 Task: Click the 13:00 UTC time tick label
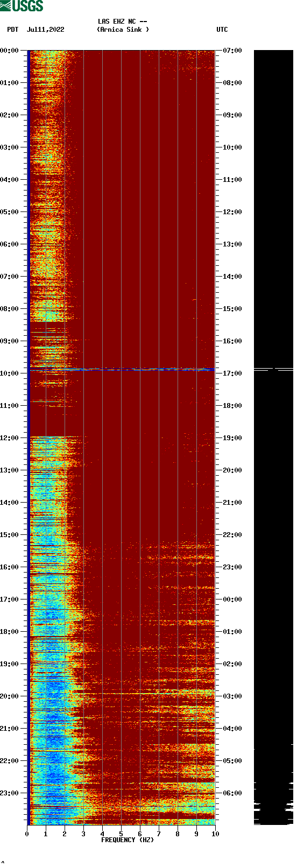(x=232, y=244)
